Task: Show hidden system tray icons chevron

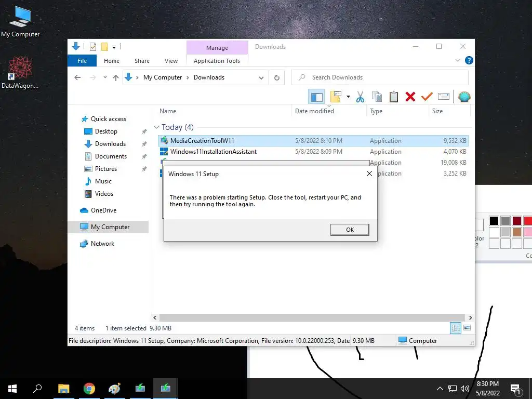Action: 440,389
